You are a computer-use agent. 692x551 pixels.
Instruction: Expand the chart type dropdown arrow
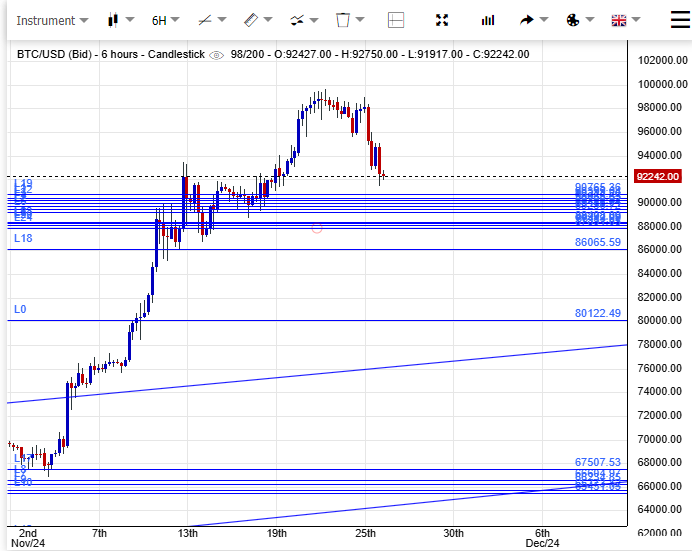130,19
